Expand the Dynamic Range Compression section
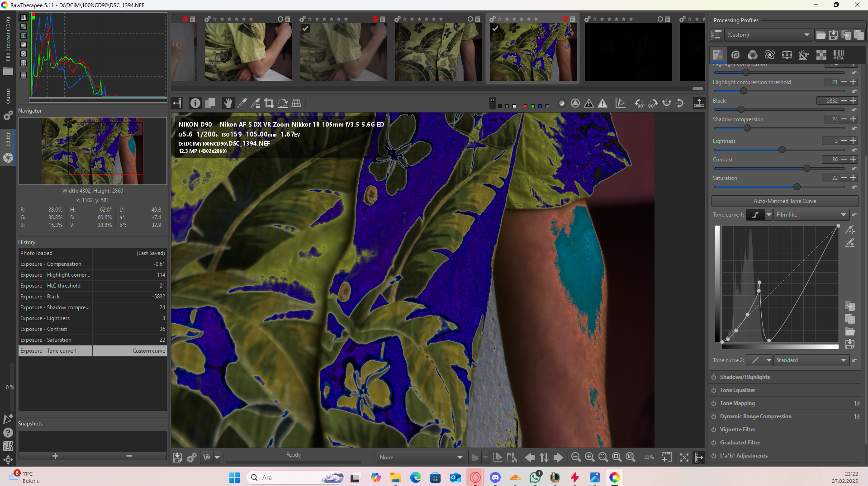Image resolution: width=868 pixels, height=486 pixels. 756,416
